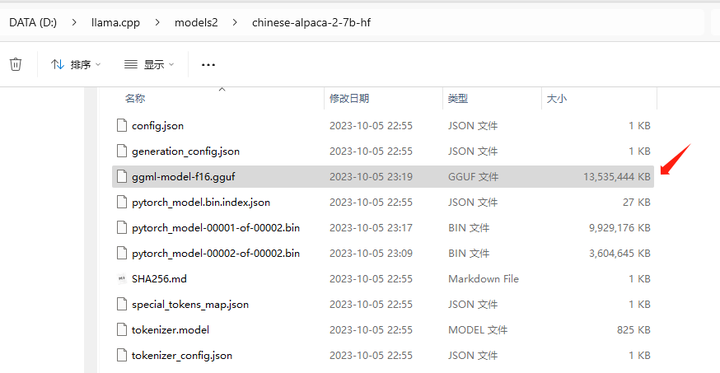This screenshot has height=373, width=720.
Task: Open the three-dots more options menu
Action: tap(208, 65)
